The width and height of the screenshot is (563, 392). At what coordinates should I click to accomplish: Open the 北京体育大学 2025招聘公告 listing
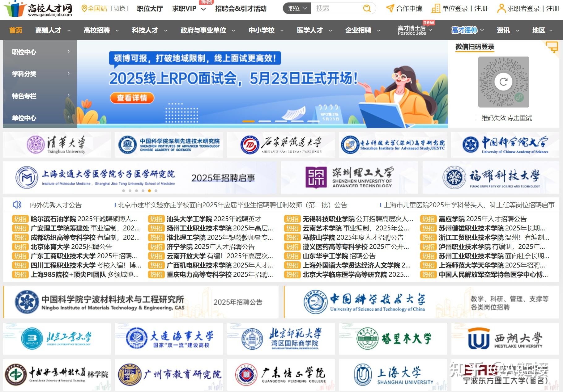tap(71, 247)
